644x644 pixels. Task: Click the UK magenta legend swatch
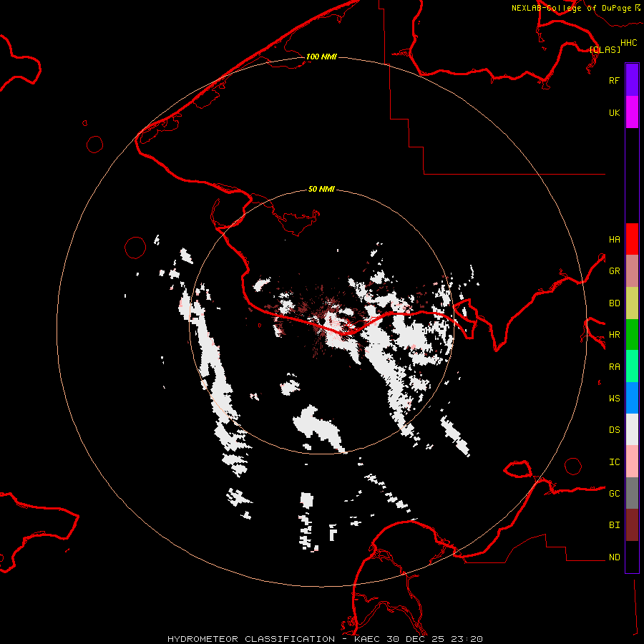(x=632, y=112)
